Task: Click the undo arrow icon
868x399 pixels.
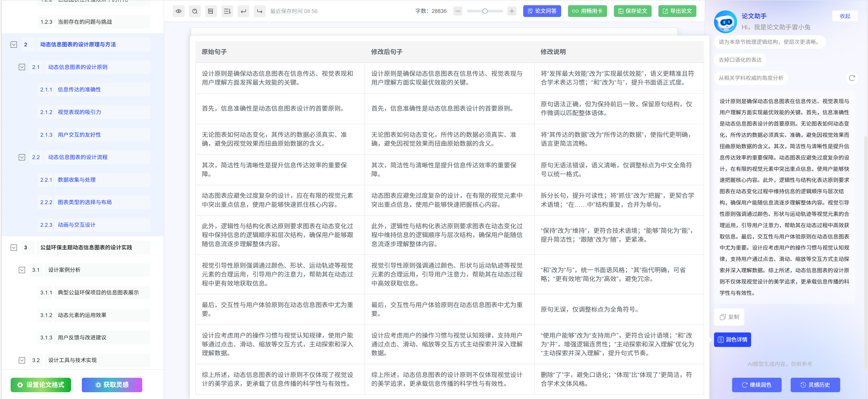Action: tap(243, 11)
